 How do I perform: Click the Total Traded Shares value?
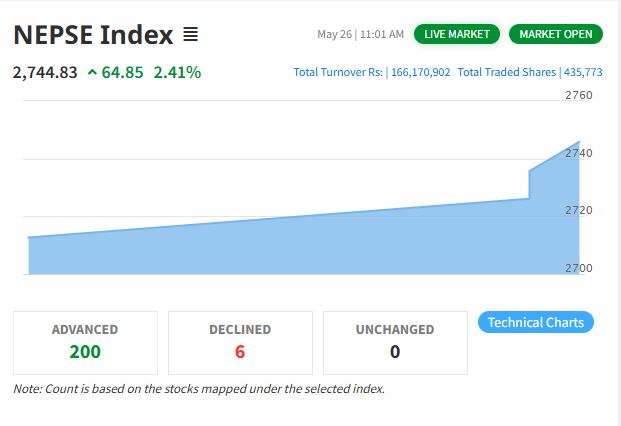(583, 72)
